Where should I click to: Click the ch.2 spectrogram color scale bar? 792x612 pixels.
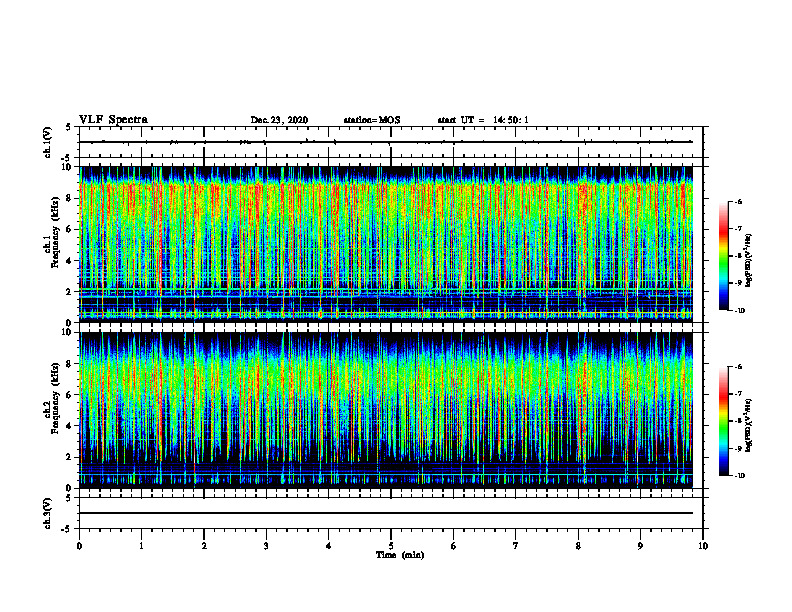point(724,421)
